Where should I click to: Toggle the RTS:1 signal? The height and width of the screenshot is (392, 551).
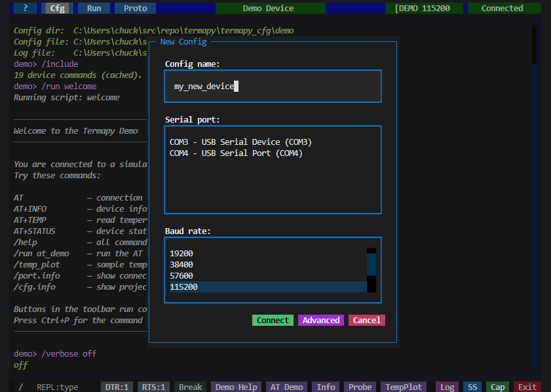[x=153, y=387]
